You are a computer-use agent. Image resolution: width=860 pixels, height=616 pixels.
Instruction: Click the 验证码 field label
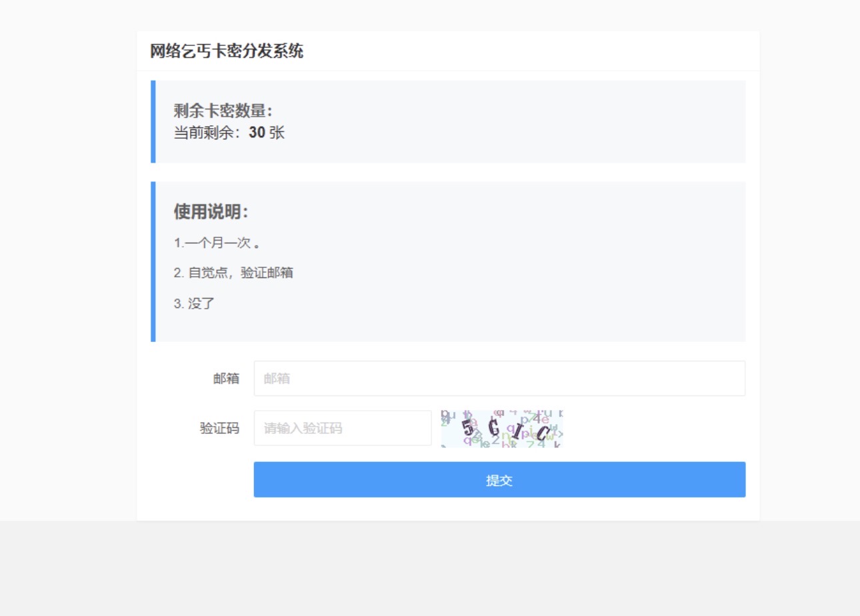click(x=219, y=428)
